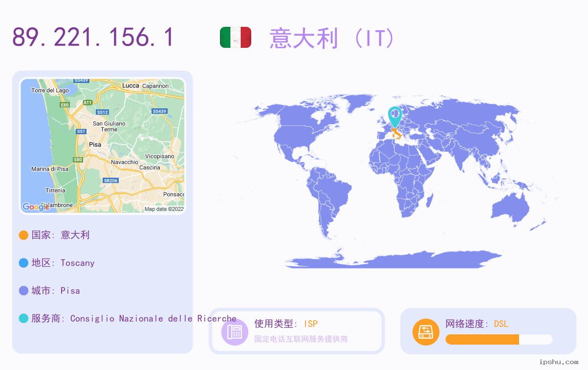588x370 pixels.
Task: Click the Pisa area map thumbnail
Action: (x=103, y=146)
